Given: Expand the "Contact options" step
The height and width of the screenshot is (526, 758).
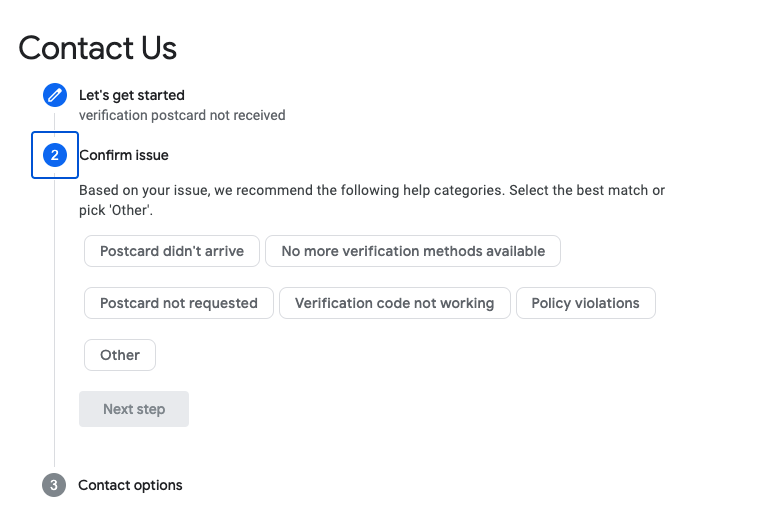Looking at the screenshot, I should pyautogui.click(x=130, y=485).
